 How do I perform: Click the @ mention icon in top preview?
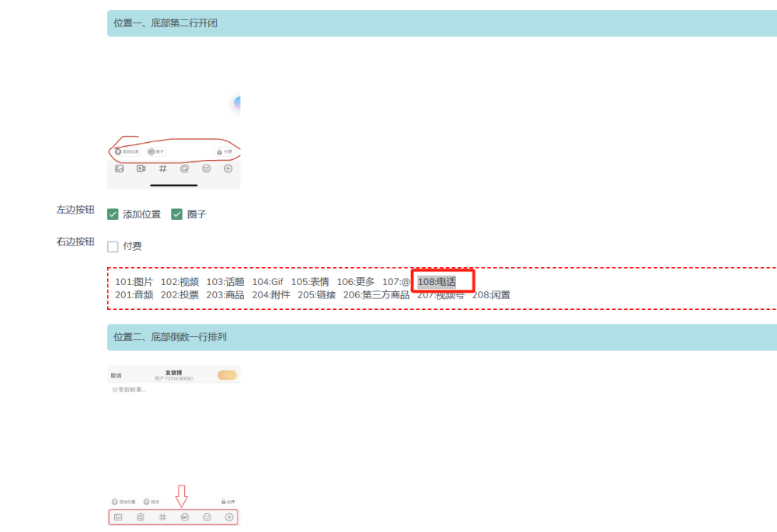point(184,169)
